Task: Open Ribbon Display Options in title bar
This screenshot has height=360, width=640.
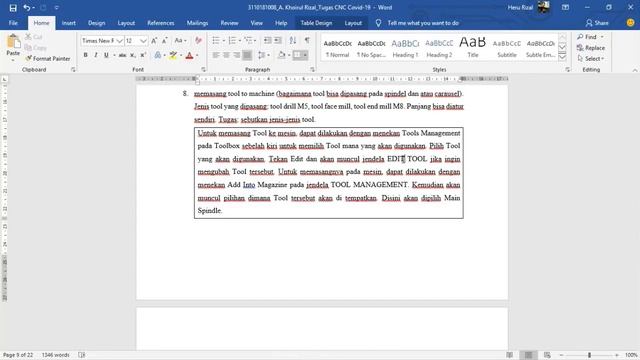Action: click(x=565, y=7)
